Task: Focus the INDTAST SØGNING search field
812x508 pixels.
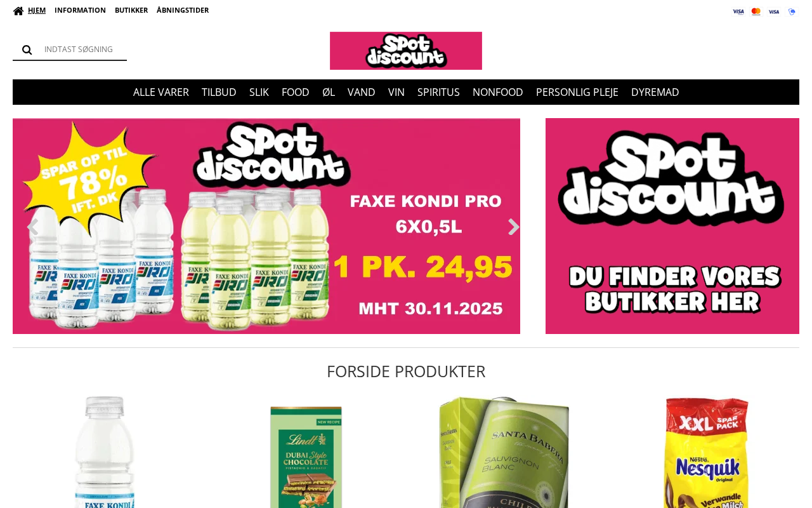Action: pyautogui.click(x=82, y=50)
